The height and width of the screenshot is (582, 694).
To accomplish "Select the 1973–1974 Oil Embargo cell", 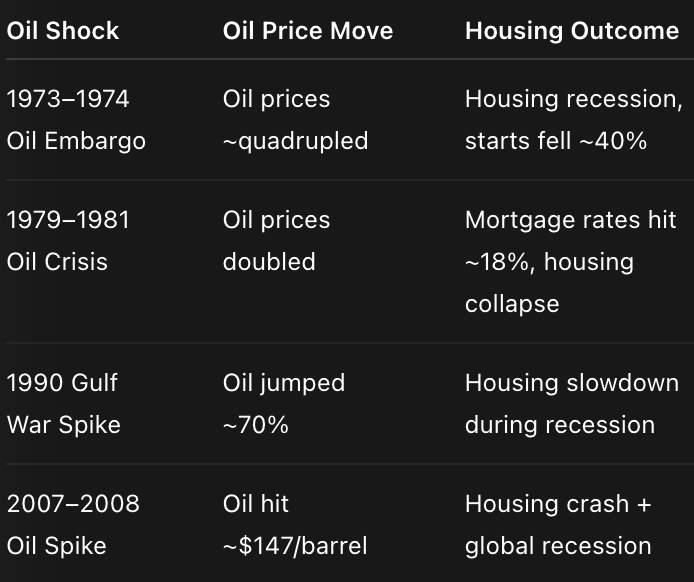I will point(76,120).
